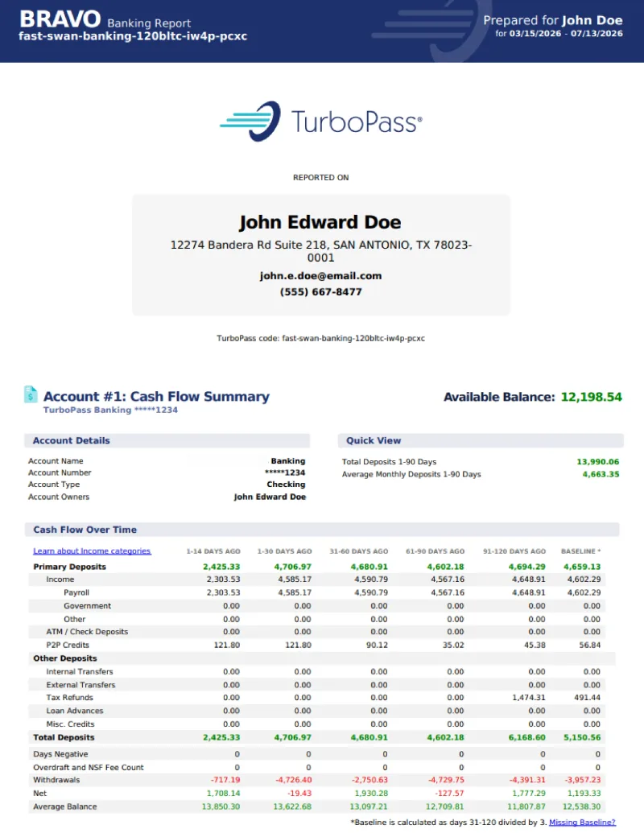Click the address line 12274 Bandera Rd
The image size is (644, 833).
[321, 251]
